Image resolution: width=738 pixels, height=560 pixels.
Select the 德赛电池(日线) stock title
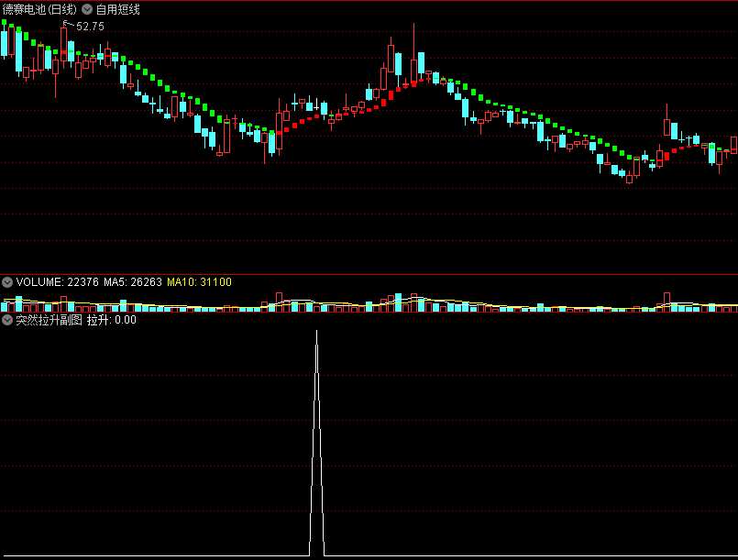[39, 9]
